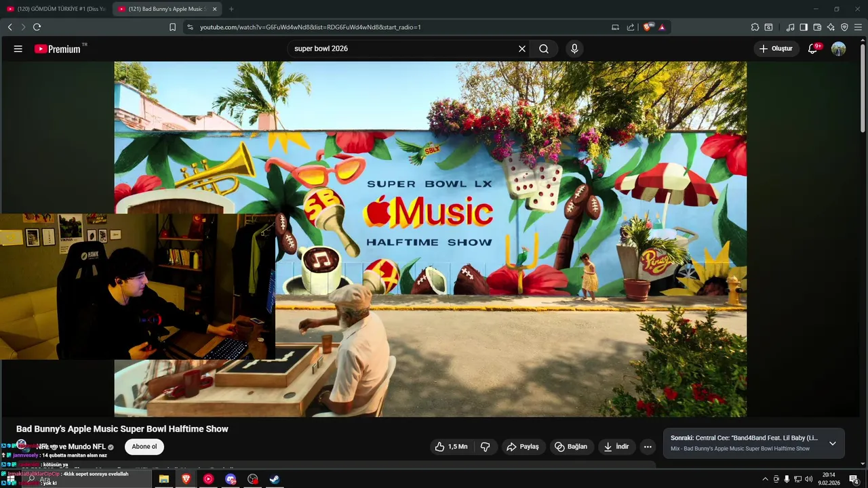Open Brave Rewards triangle icon
868x488 pixels.
pyautogui.click(x=662, y=27)
